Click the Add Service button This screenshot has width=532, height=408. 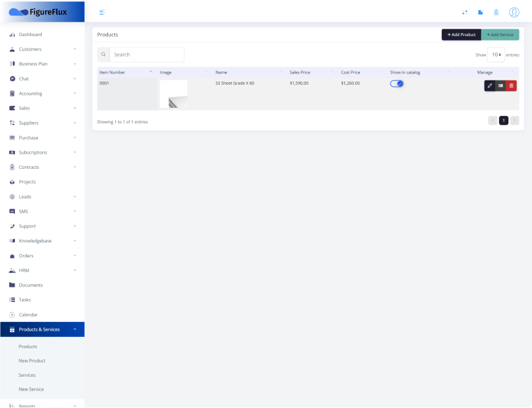coord(500,35)
